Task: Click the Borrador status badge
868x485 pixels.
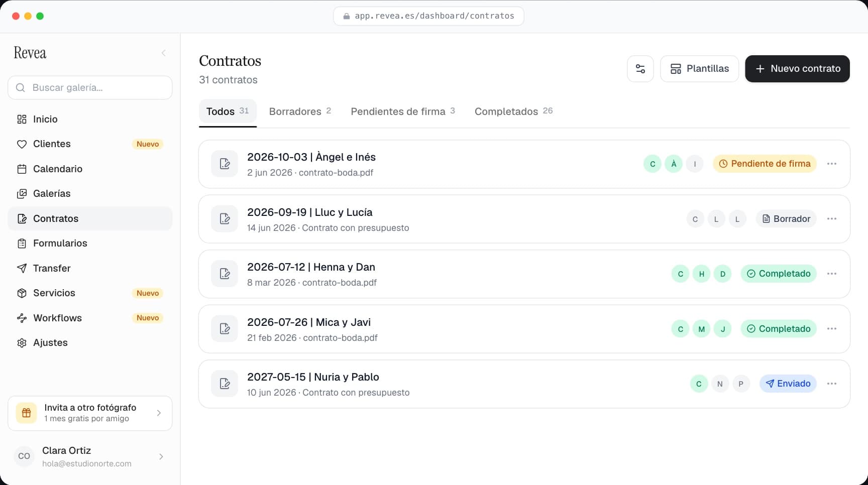Action: pyautogui.click(x=786, y=219)
